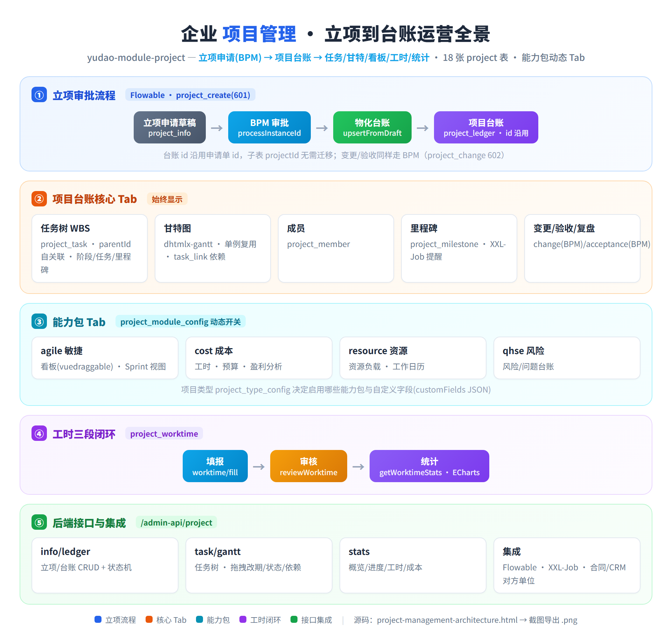The width and height of the screenshot is (672, 641).
Task: Click the number 5 badge beside 后端接口与集成
Action: pos(39,522)
